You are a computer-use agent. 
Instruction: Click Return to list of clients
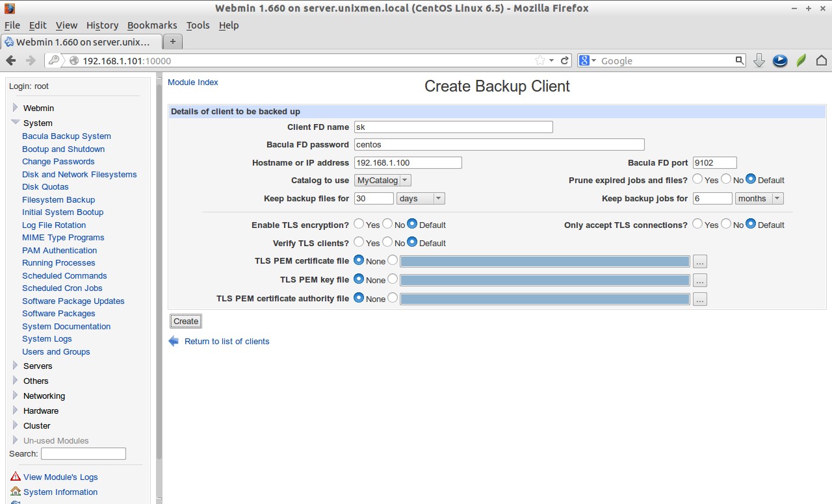tap(227, 341)
